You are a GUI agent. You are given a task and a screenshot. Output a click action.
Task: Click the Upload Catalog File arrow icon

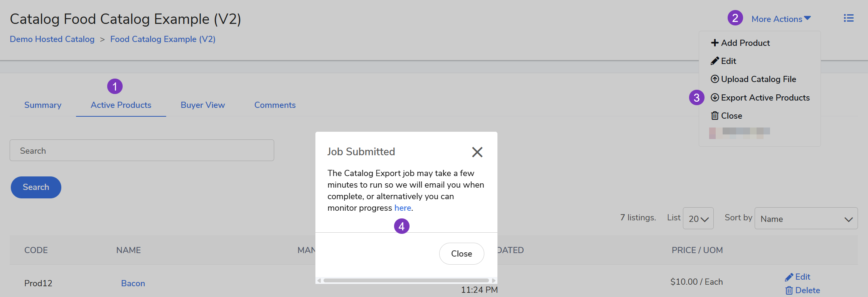pyautogui.click(x=715, y=79)
